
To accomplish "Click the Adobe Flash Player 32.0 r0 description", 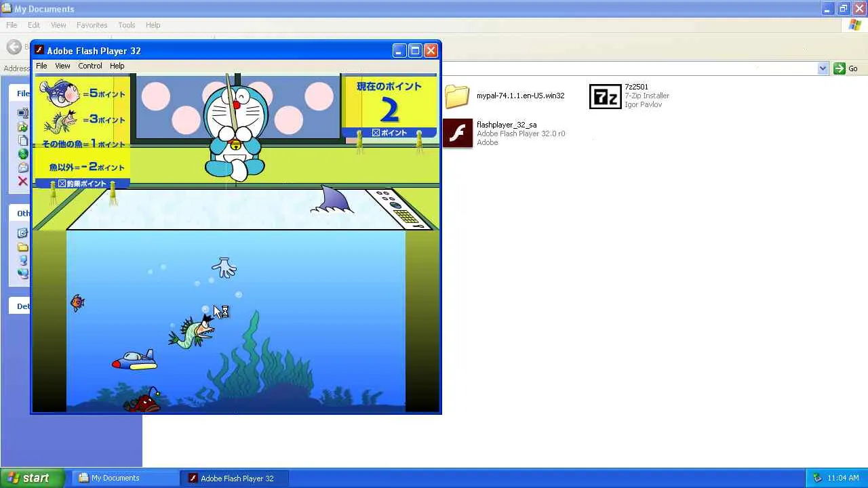I will (521, 134).
